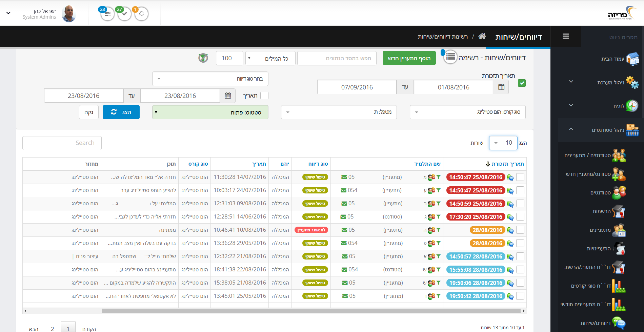Expand לוגים sidebar section
Viewport: 644px width, 332px height.
point(571,105)
